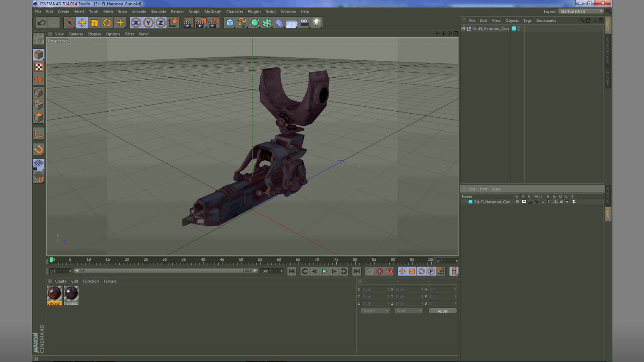Screen dimensions: 644x362
Task: Toggle the locked workplane icon
Action: [x=39, y=165]
